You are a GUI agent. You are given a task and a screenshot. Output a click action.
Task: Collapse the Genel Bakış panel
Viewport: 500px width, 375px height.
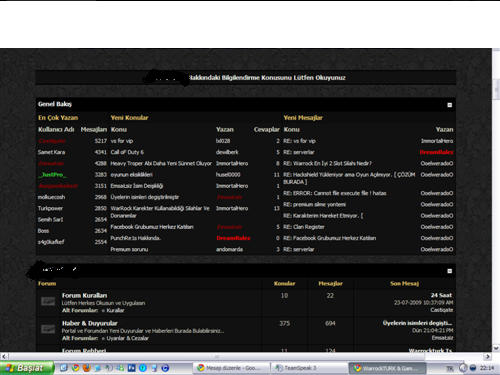(x=449, y=105)
